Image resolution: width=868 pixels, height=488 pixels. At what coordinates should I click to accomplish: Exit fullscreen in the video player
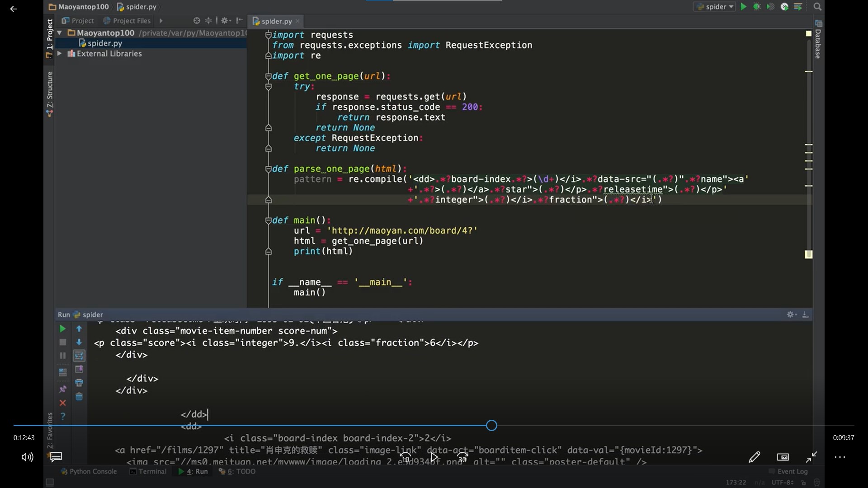pos(811,457)
